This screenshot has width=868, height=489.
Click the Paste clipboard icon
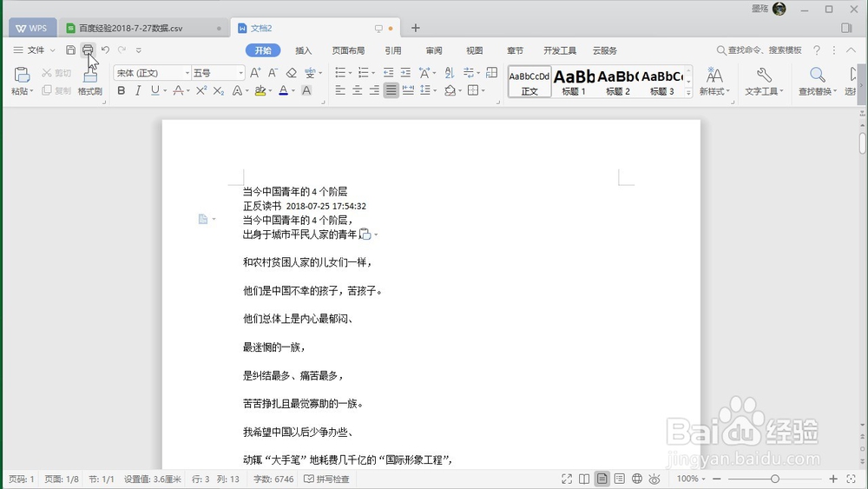tap(22, 74)
